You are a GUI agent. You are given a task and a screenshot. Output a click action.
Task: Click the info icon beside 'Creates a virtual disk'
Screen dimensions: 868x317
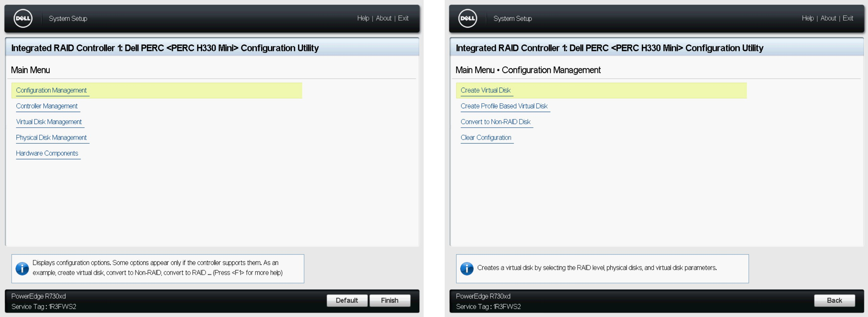point(467,269)
